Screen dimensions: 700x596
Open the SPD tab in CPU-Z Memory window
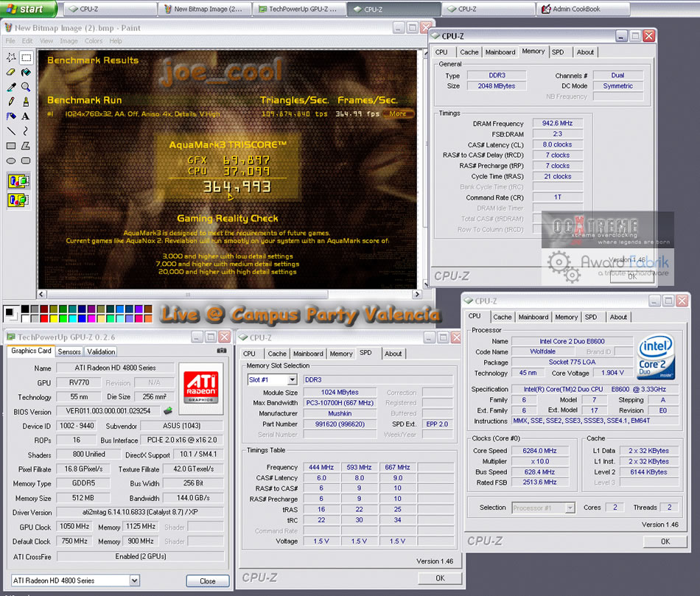click(558, 52)
